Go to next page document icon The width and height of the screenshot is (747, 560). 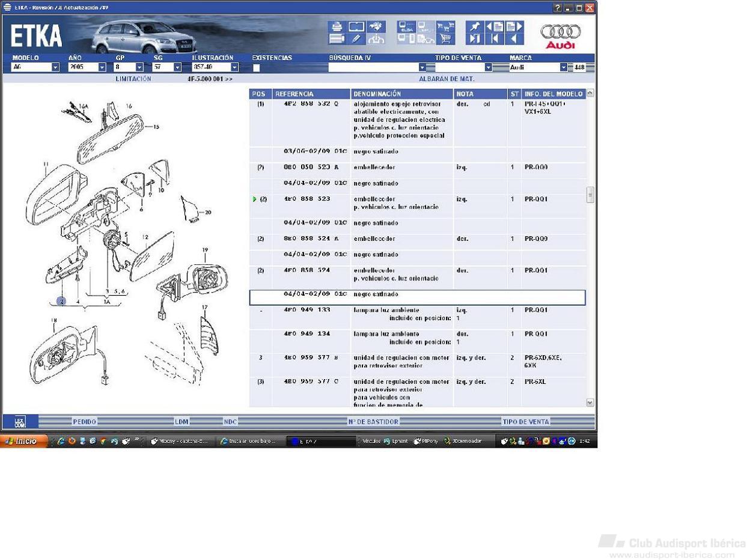[x=514, y=27]
